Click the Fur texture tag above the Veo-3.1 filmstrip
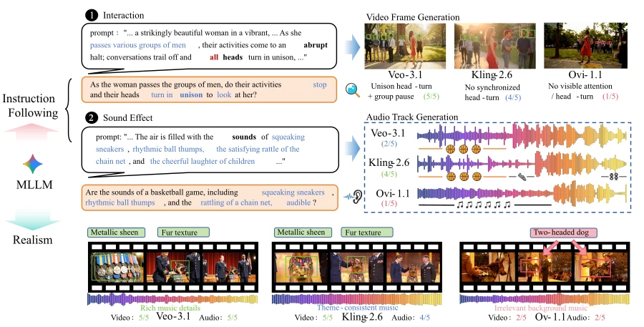 [183, 233]
